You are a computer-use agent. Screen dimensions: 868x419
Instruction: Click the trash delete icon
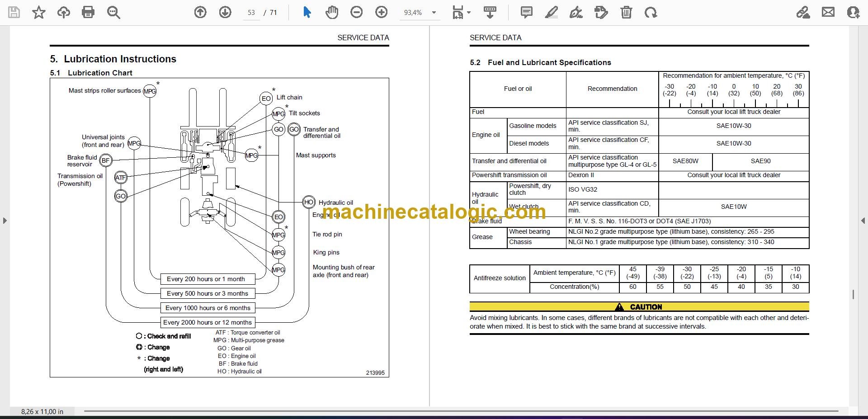coord(626,13)
